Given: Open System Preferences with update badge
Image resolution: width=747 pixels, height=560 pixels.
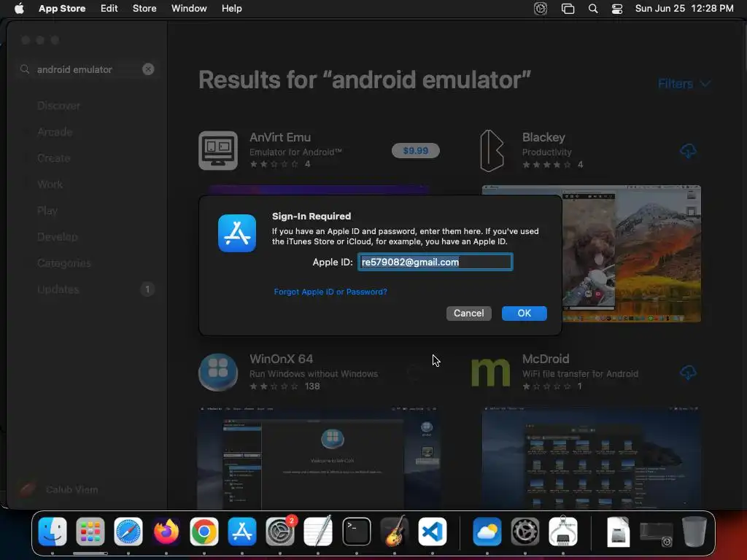Looking at the screenshot, I should click(x=280, y=532).
